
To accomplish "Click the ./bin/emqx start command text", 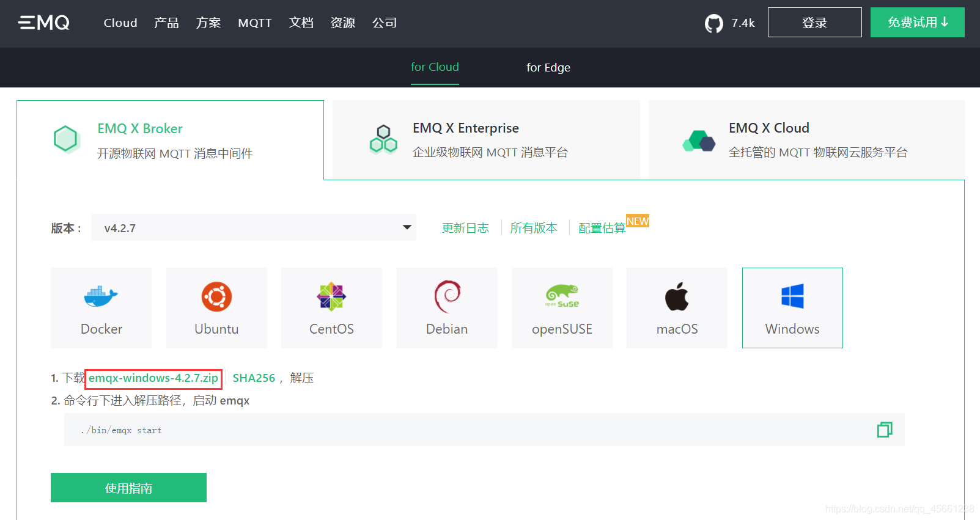I will (121, 430).
